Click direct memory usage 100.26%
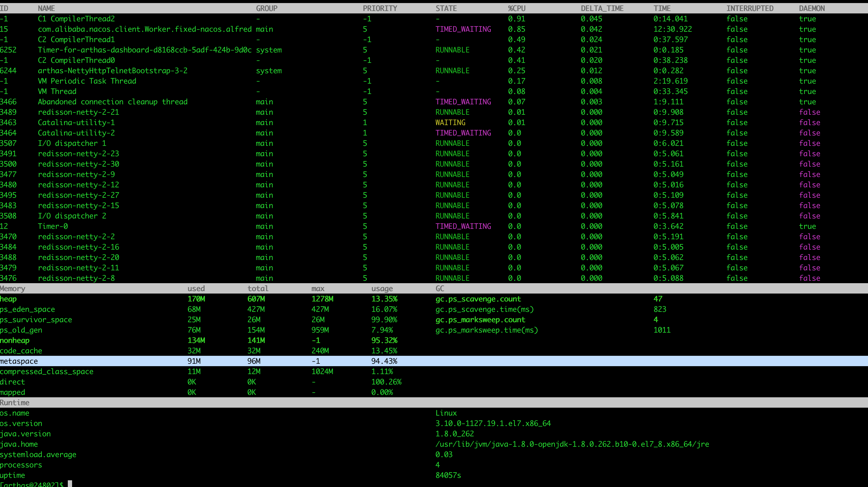The height and width of the screenshot is (487, 868). 386,382
